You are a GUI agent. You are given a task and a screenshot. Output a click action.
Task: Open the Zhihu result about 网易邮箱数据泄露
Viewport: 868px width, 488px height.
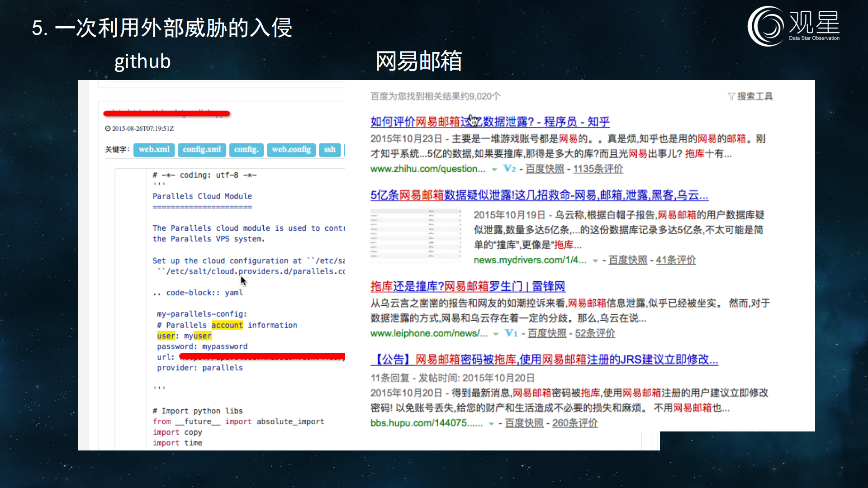coord(489,121)
